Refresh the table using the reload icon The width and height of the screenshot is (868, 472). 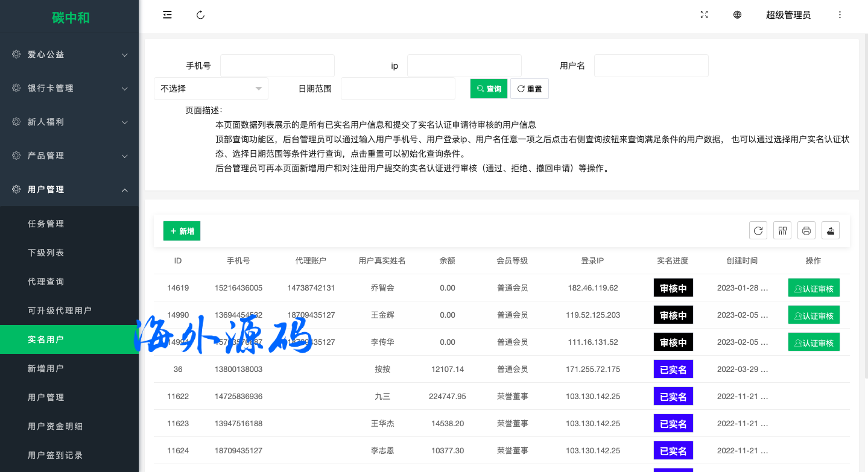click(758, 230)
